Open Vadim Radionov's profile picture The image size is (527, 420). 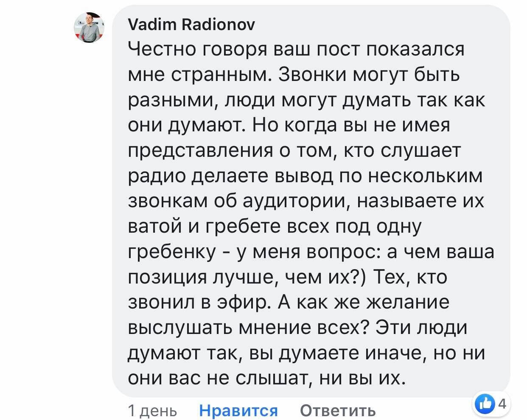[x=90, y=28]
